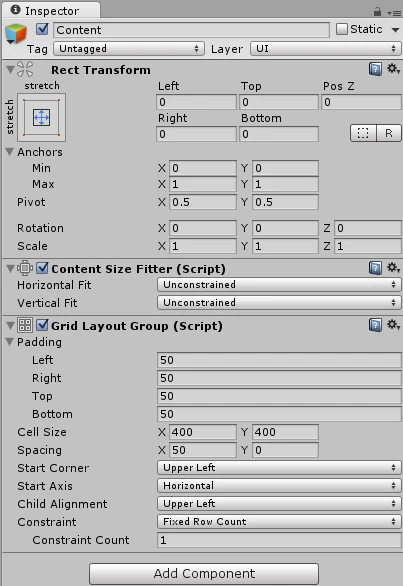Collapse the Anchors foldout

[10, 152]
